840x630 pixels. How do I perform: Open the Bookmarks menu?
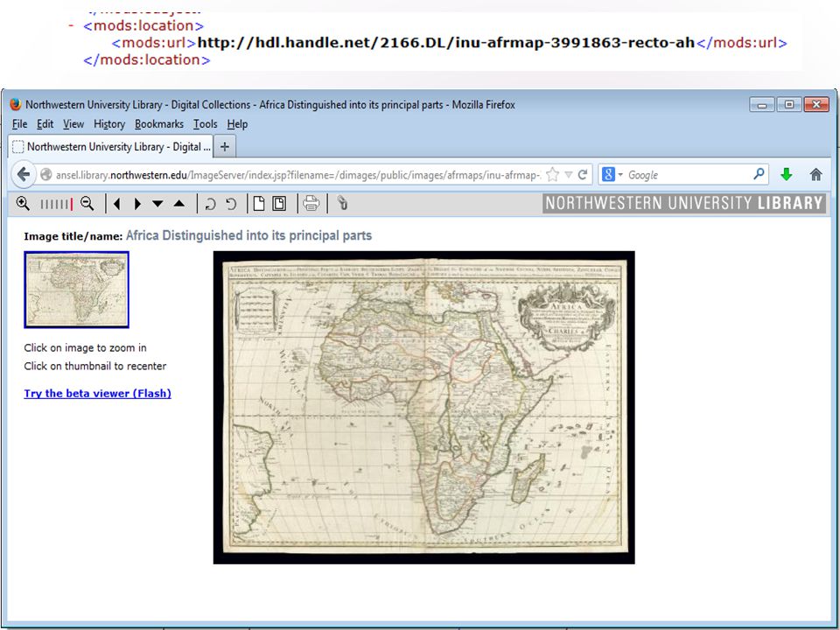tap(159, 124)
